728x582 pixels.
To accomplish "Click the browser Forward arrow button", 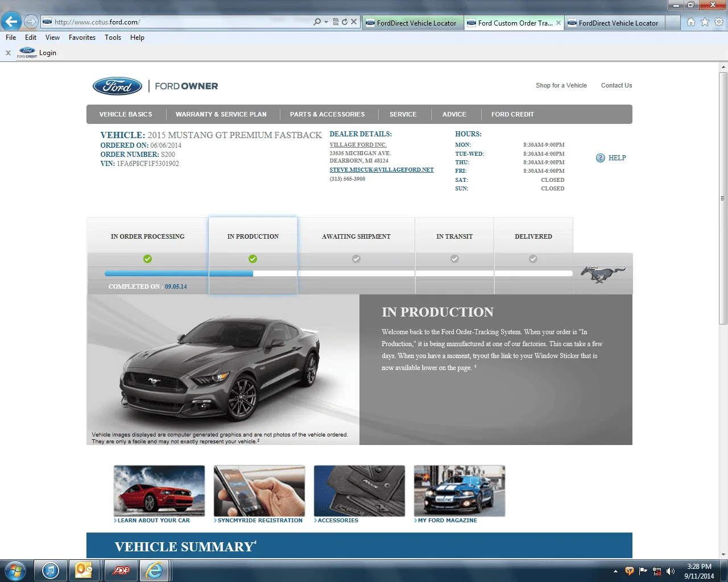I will (31, 22).
